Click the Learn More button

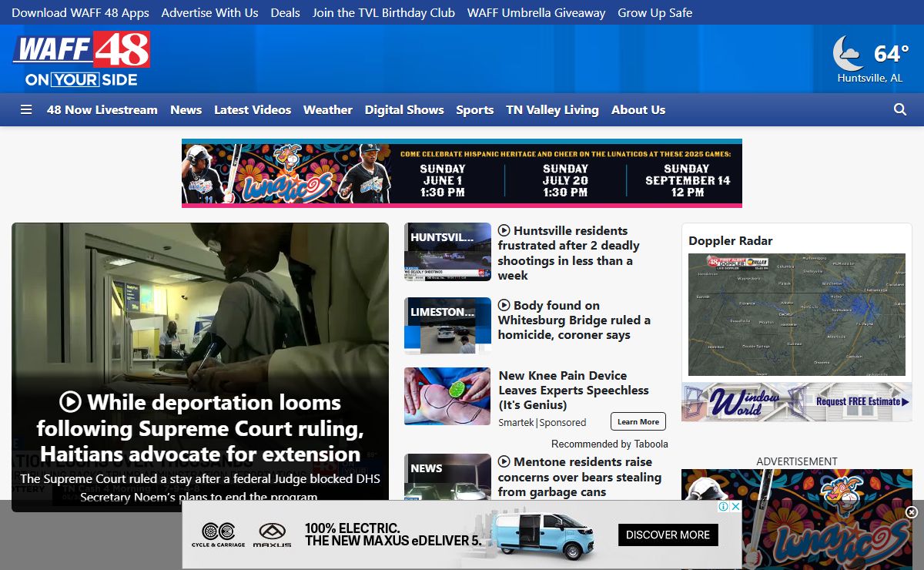coord(638,421)
